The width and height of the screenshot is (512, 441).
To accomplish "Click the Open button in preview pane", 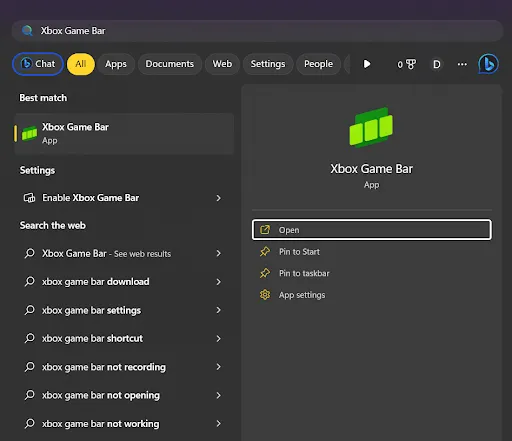I will (372, 230).
